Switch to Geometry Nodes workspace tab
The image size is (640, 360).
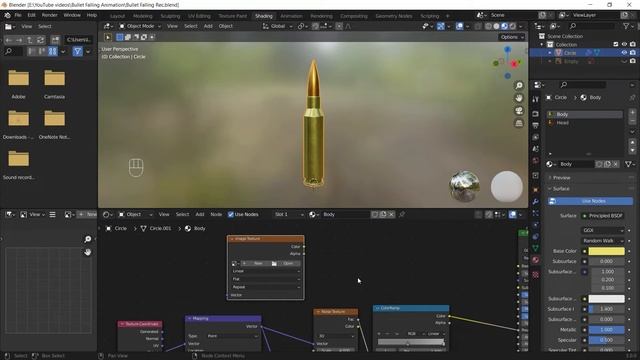[x=393, y=16]
